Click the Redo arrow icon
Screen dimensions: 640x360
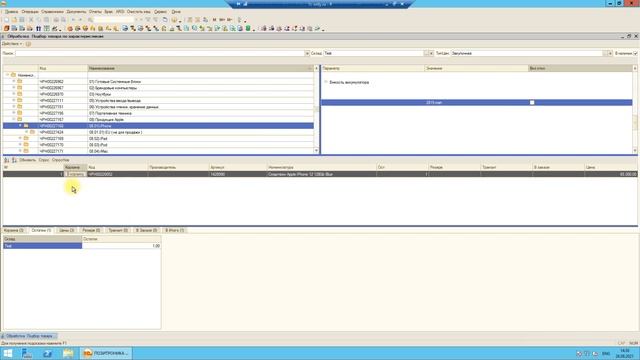click(80, 20)
